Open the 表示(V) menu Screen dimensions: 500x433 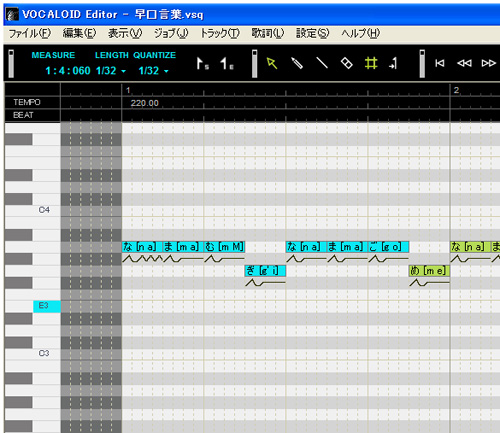click(x=125, y=33)
